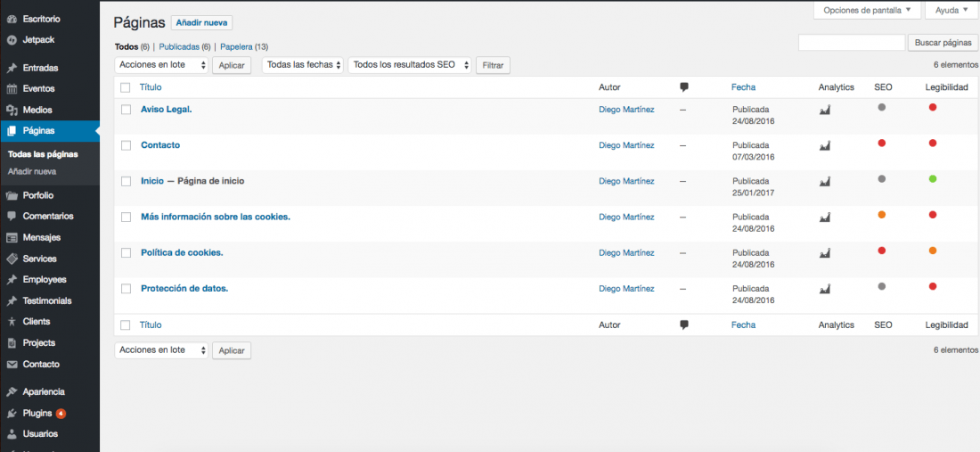Viewport: 980px width, 452px height.
Task: Click the Plugins icon in sidebar
Action: 12,414
